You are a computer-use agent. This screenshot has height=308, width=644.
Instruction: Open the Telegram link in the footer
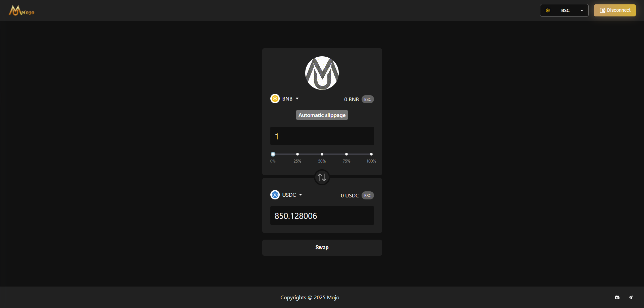click(x=630, y=297)
